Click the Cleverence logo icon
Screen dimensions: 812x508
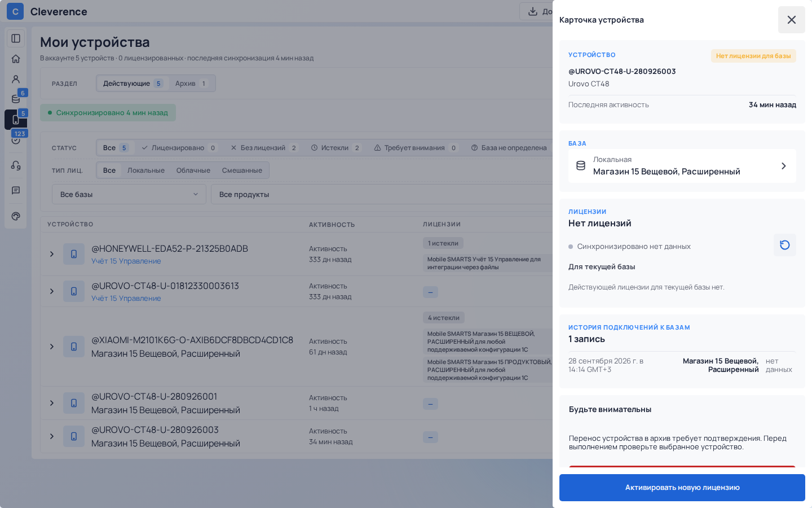pyautogui.click(x=15, y=11)
